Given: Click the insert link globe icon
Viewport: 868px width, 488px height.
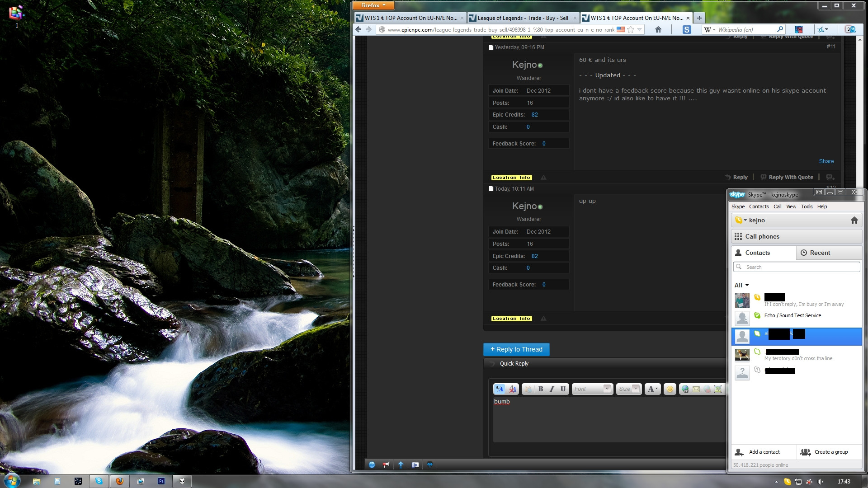Looking at the screenshot, I should [685, 389].
